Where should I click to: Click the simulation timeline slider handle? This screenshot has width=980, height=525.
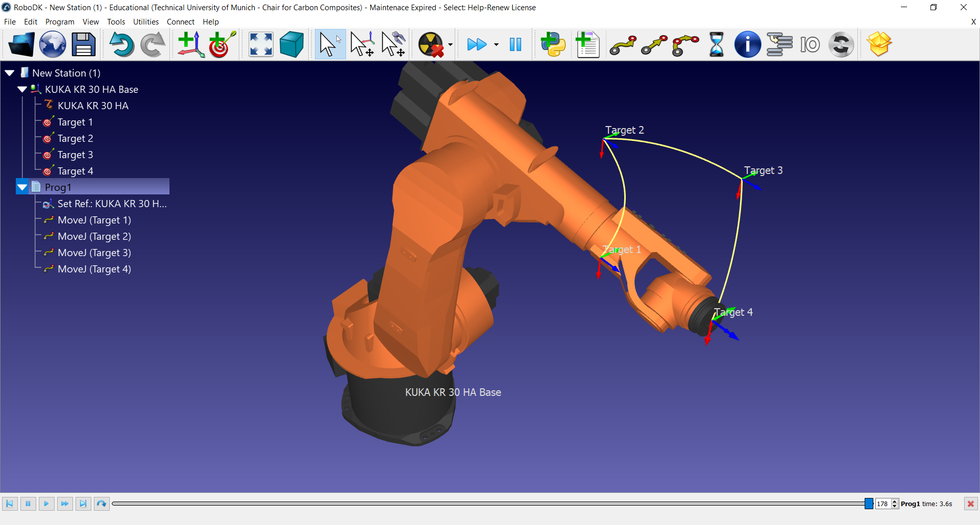[x=868, y=504]
